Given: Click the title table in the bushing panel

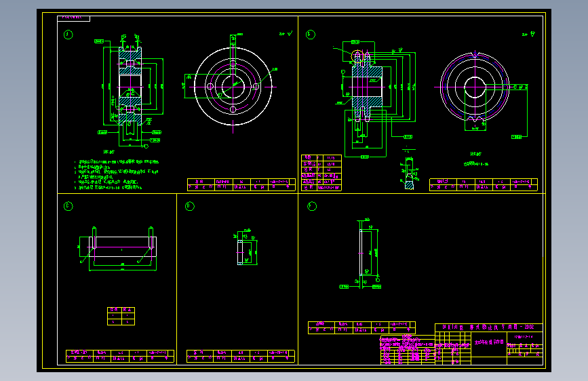Looking at the screenshot, I should (x=240, y=356).
